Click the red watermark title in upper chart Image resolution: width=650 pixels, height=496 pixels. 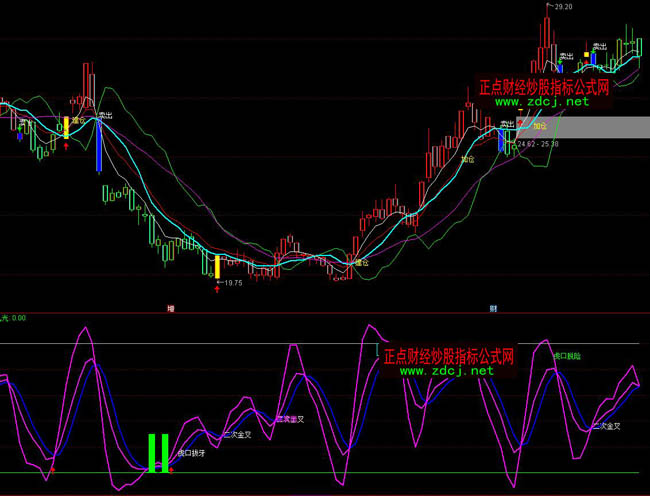point(545,88)
